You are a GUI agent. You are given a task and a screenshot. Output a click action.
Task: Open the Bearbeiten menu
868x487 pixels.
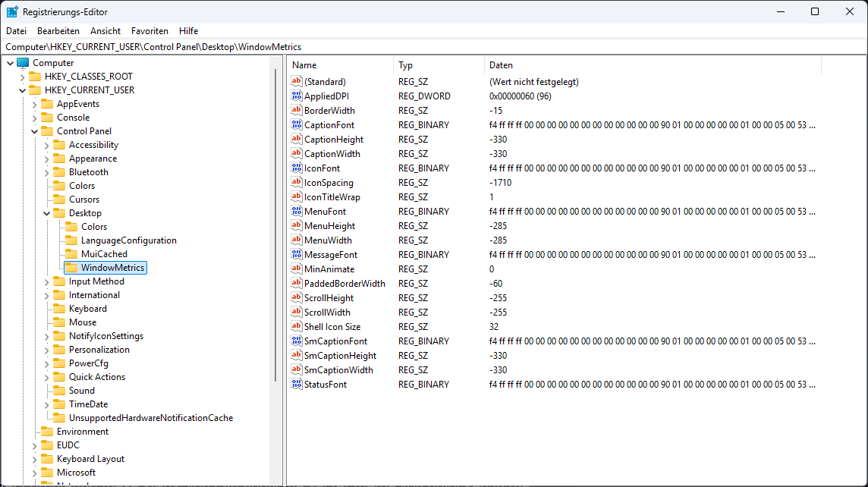coord(58,30)
